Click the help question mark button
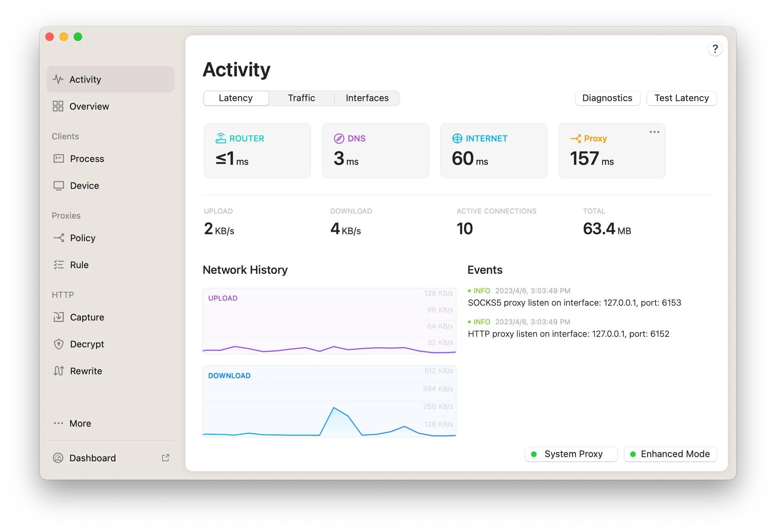Screen dimensions: 776x532 pos(715,49)
